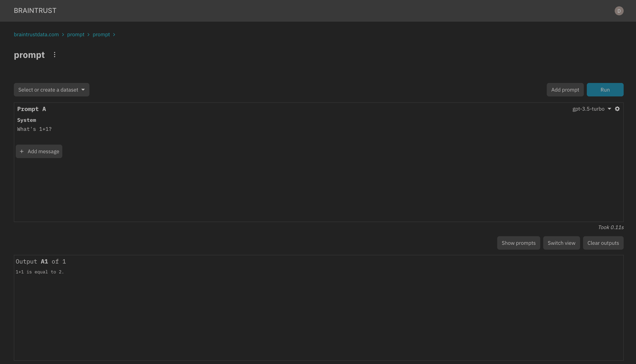Click the System role label
Image resolution: width=636 pixels, height=364 pixels.
click(x=27, y=120)
